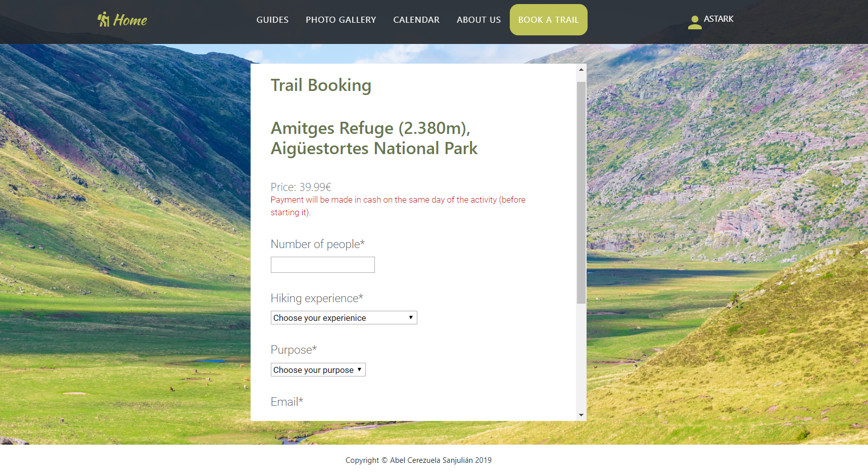Click the Home logo text link
Viewport: 868px width, 476px height.
130,20
